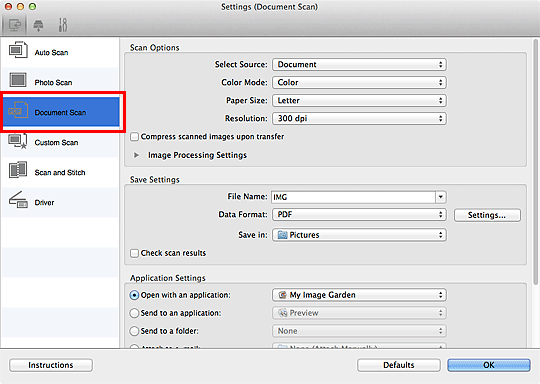
Task: Click the Image Processing Settings label
Action: pyautogui.click(x=197, y=155)
